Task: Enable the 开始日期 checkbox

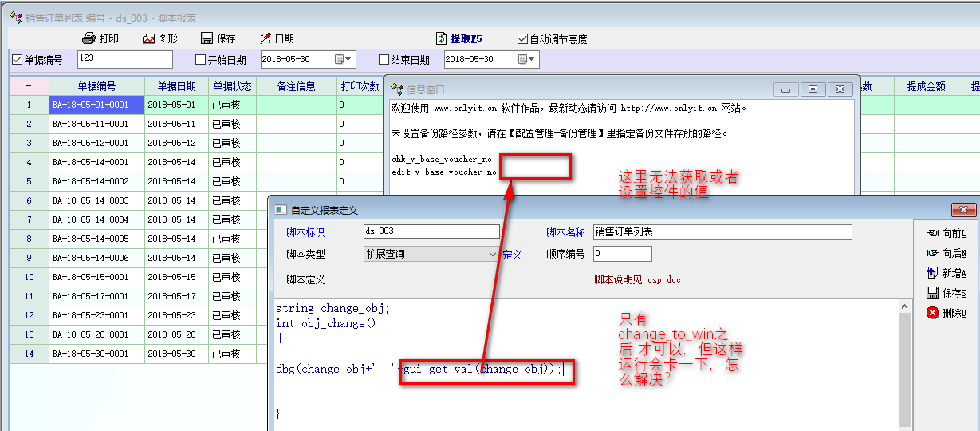Action: coord(201,60)
